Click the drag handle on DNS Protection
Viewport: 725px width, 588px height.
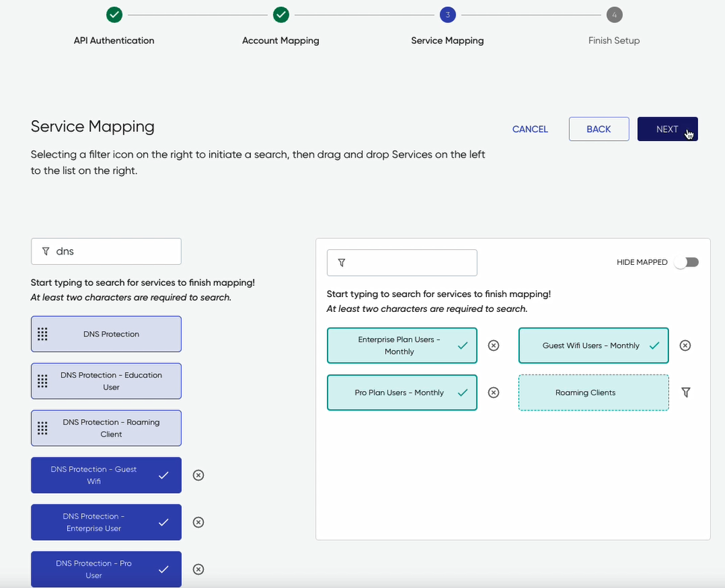43,334
